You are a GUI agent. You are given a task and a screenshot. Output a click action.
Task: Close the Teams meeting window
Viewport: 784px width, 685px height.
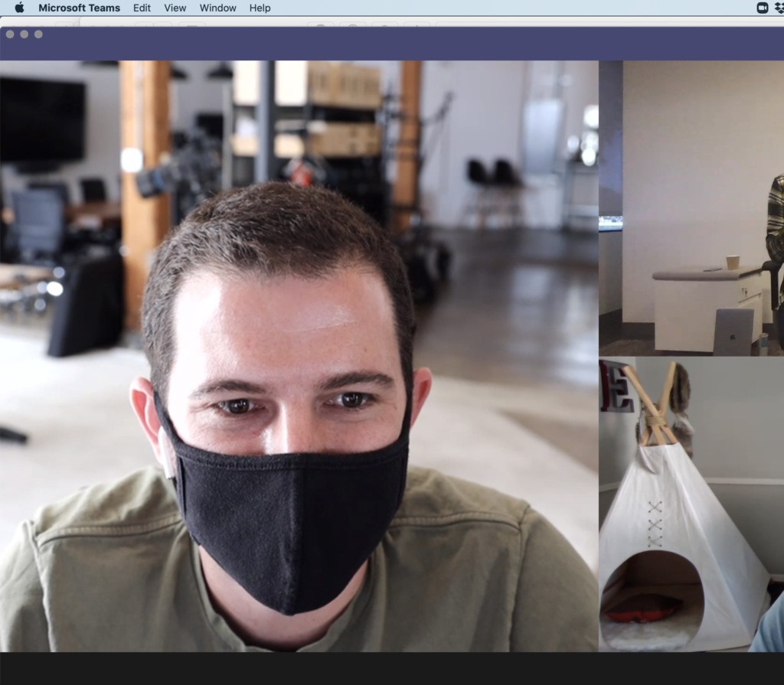10,34
